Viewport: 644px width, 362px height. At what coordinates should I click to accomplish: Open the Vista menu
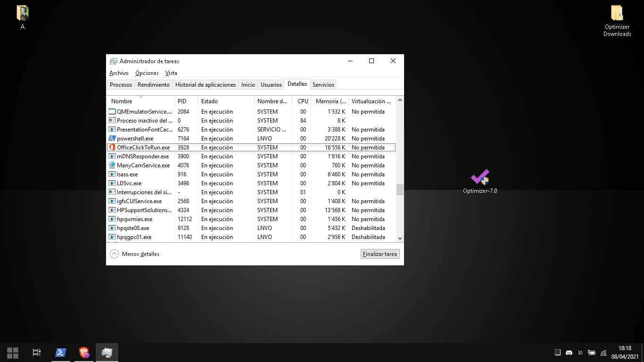tap(171, 73)
